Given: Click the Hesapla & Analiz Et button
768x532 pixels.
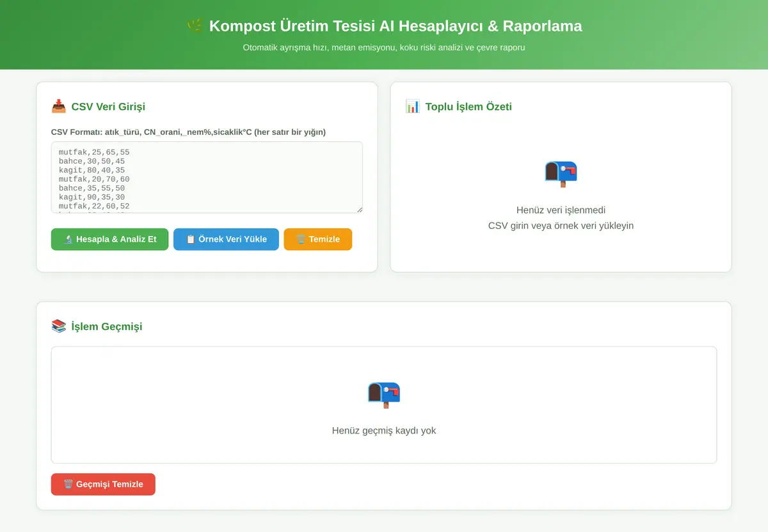Looking at the screenshot, I should click(x=109, y=239).
